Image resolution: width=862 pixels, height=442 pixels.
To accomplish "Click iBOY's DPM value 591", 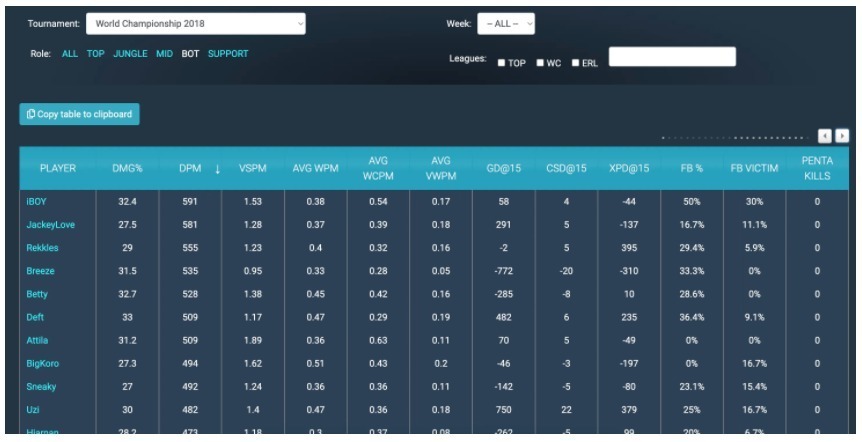I will pos(190,202).
